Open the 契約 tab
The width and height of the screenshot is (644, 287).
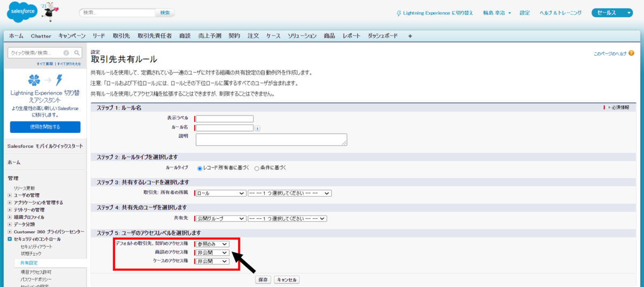(235, 36)
